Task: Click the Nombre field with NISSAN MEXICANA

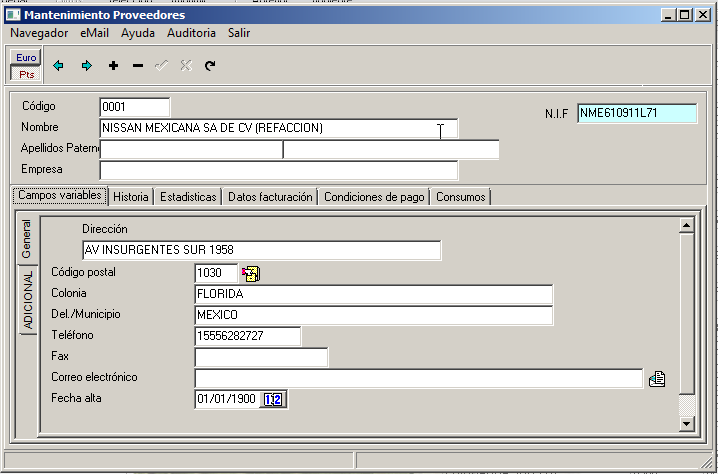Action: click(278, 128)
